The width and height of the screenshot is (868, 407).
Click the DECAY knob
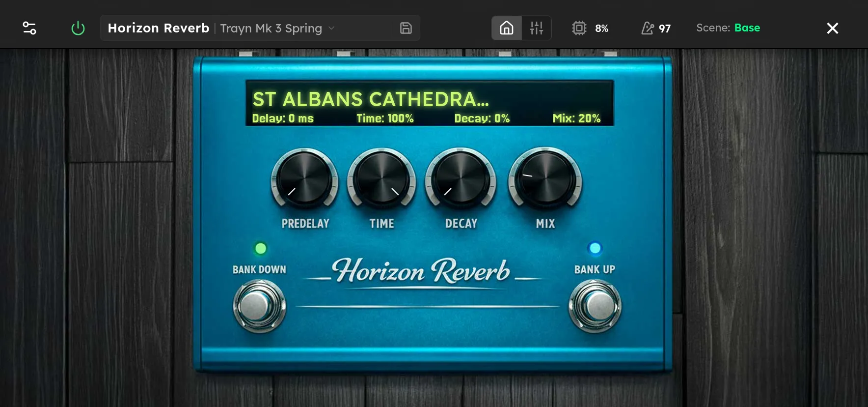pos(461,178)
